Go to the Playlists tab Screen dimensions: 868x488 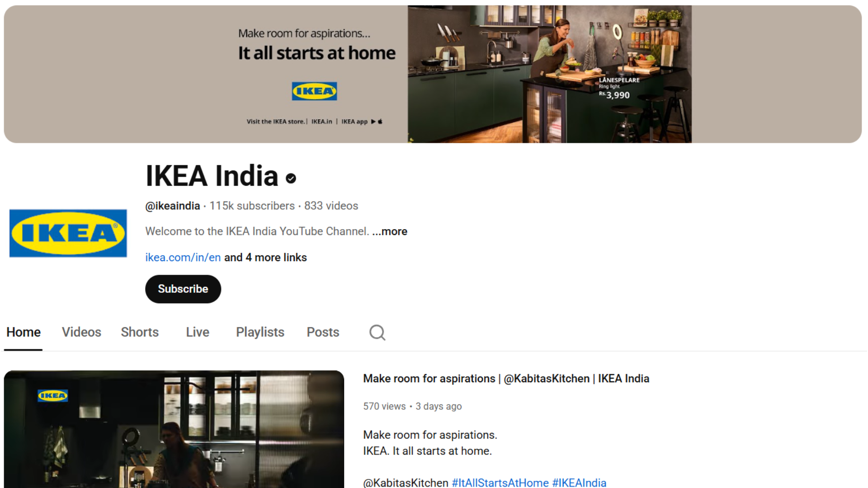coord(260,332)
